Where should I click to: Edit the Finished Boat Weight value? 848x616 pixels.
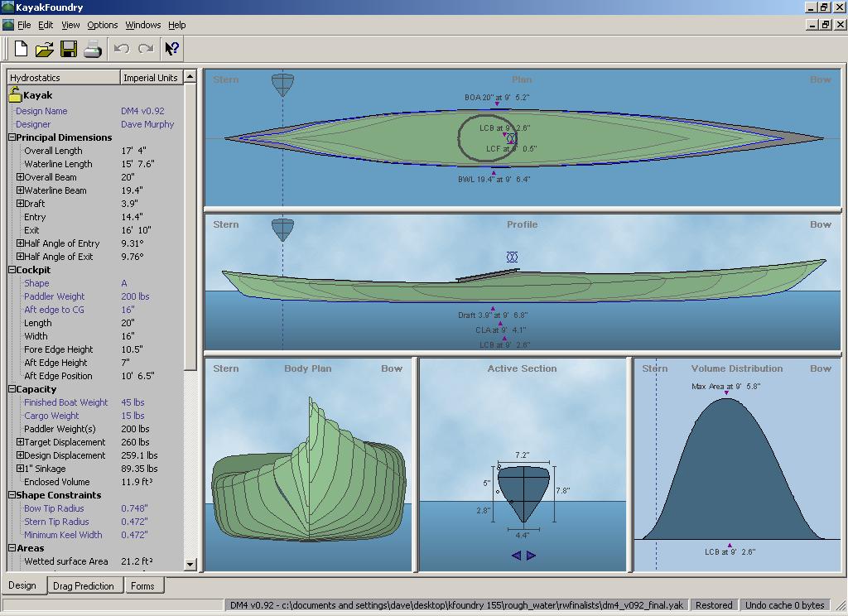point(132,402)
